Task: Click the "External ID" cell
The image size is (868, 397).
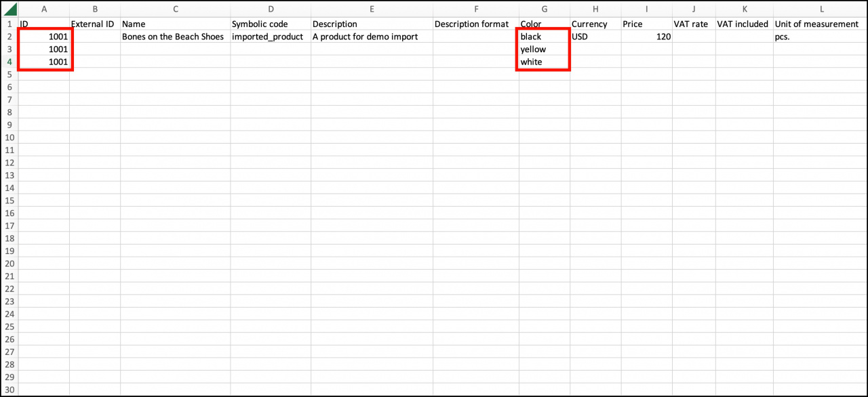Action: click(x=95, y=24)
